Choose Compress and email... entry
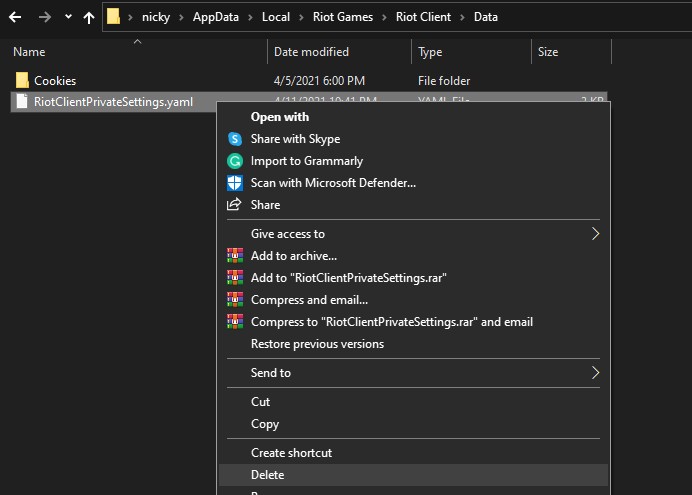The width and height of the screenshot is (692, 495). [x=309, y=300]
